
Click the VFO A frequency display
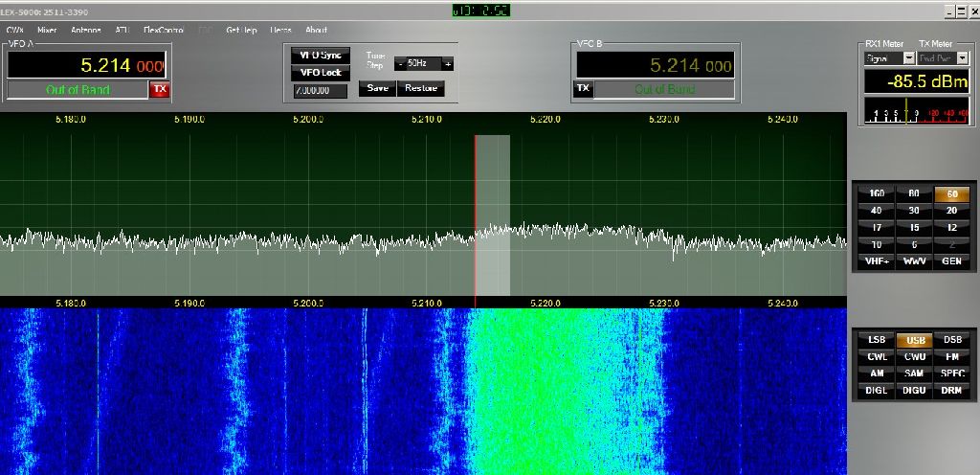click(x=88, y=66)
